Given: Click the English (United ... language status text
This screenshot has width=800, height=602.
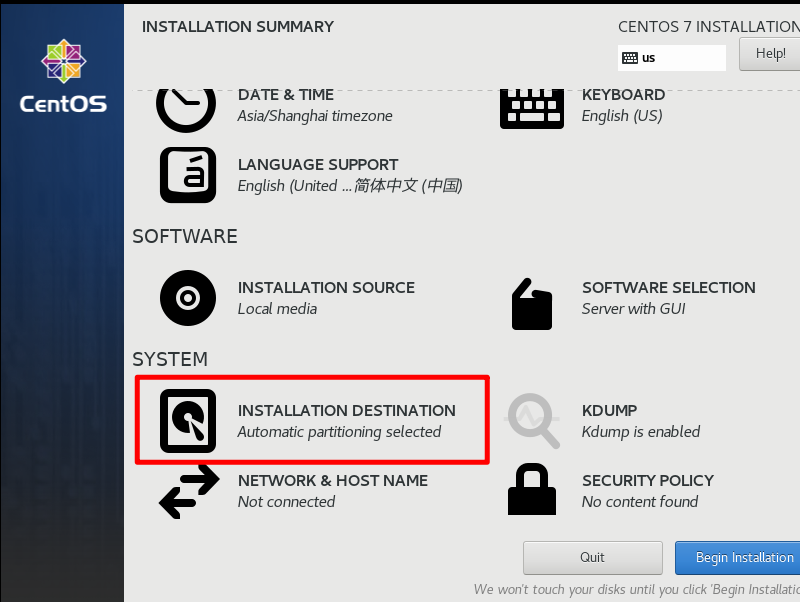Looking at the screenshot, I should [x=350, y=186].
